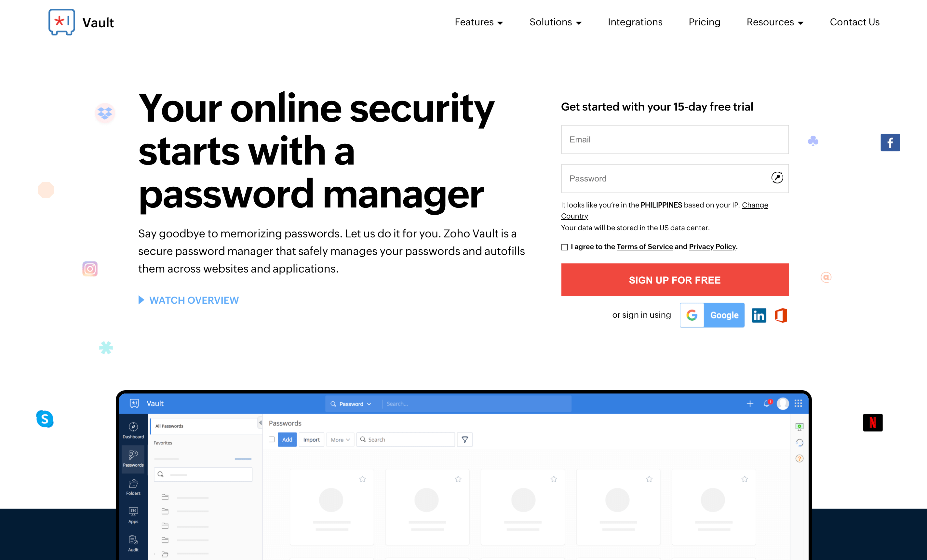Click the Google sign-in button
The image size is (927, 560).
712,314
